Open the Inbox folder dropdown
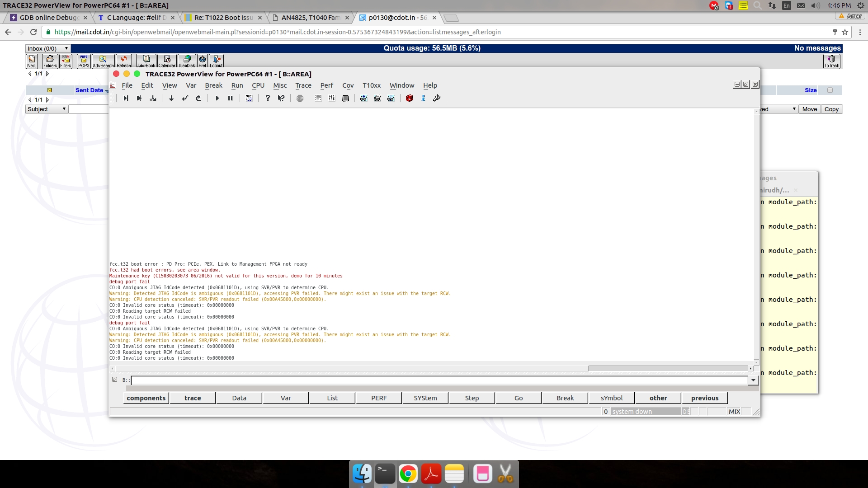Image resolution: width=868 pixels, height=488 pixels. click(x=48, y=48)
